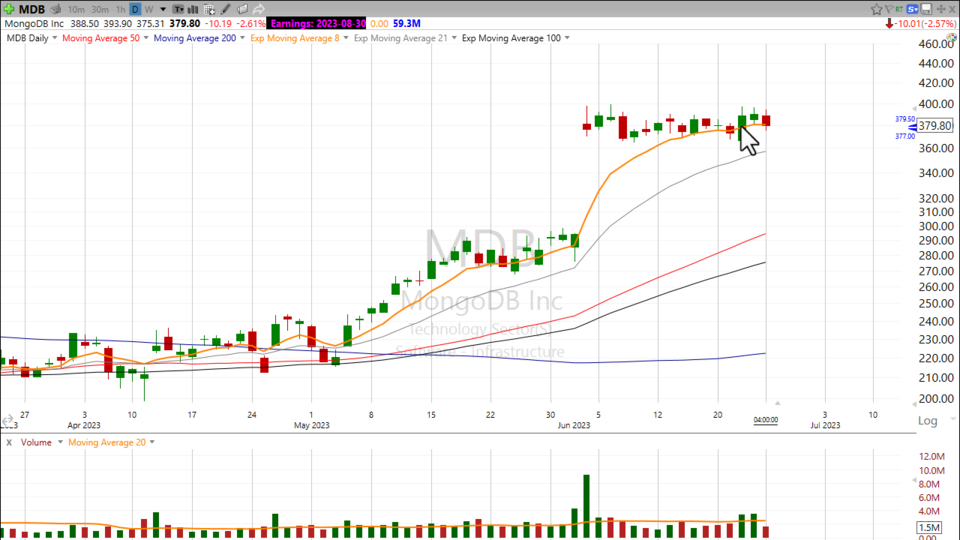This screenshot has width=960, height=540.
Task: Click the bold 379.80 last price in header
Action: (185, 23)
